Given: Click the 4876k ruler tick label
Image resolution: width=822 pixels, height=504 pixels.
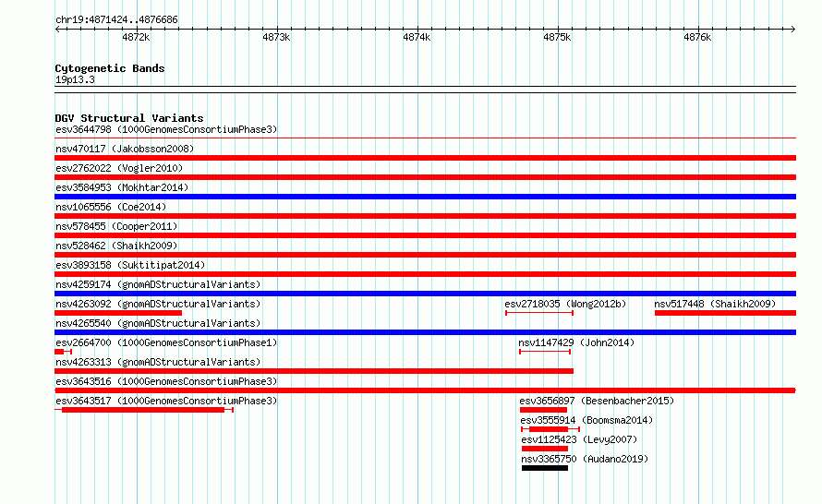Looking at the screenshot, I should [697, 37].
